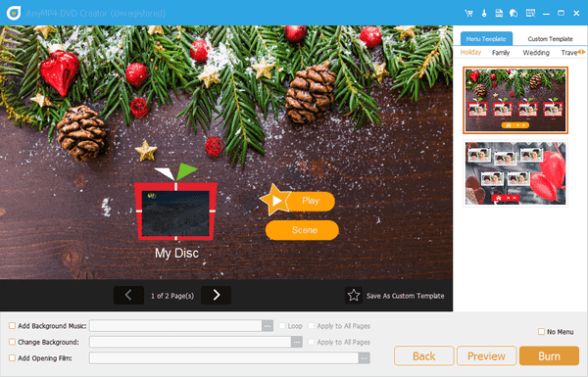Screen dimensions: 588x377
Task: Click the star Save As Custom Template icon
Action: coord(353,296)
